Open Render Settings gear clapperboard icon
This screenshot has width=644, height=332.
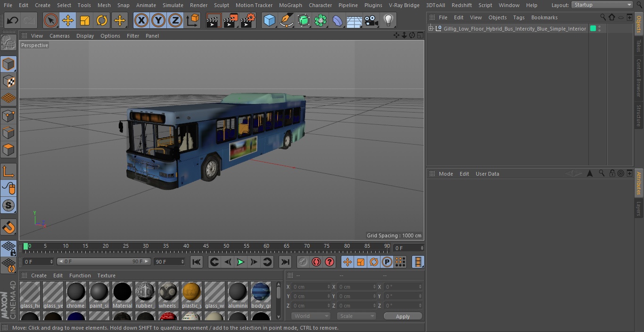[x=248, y=20]
